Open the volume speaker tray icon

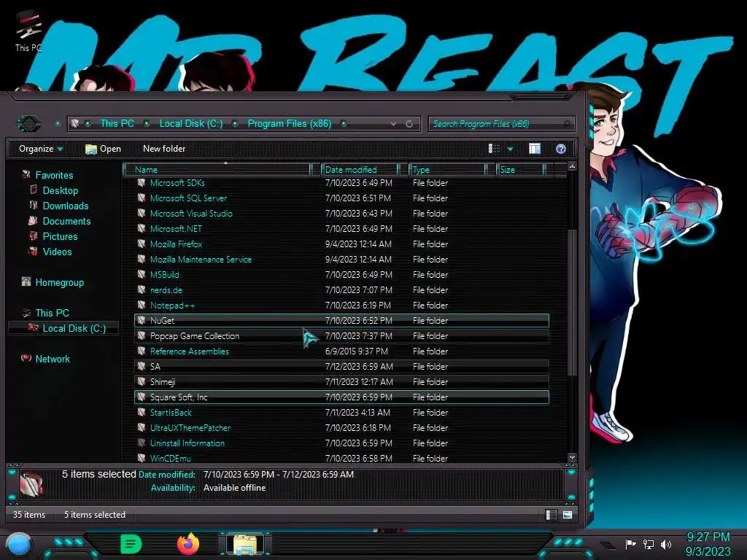665,544
